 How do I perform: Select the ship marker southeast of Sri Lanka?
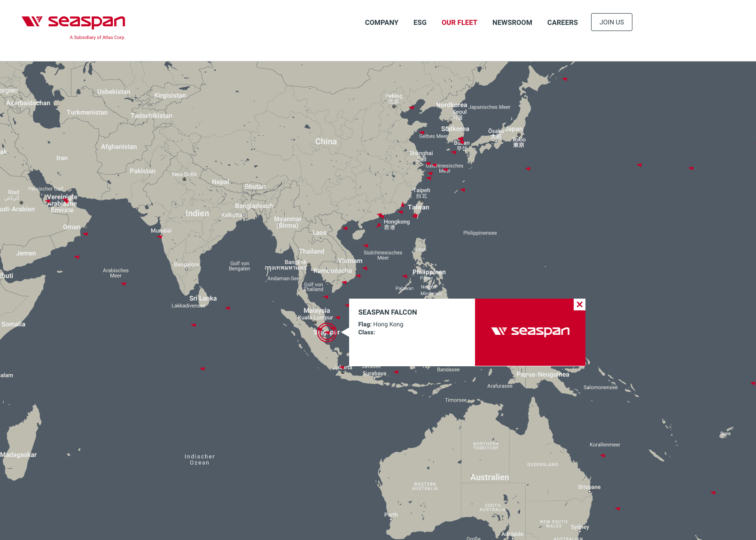[227, 309]
